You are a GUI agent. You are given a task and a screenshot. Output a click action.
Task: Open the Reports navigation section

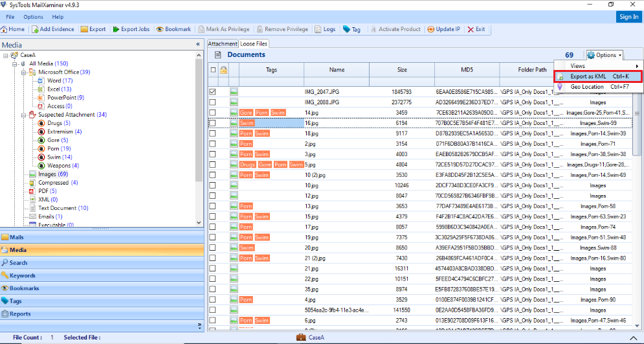tap(102, 314)
